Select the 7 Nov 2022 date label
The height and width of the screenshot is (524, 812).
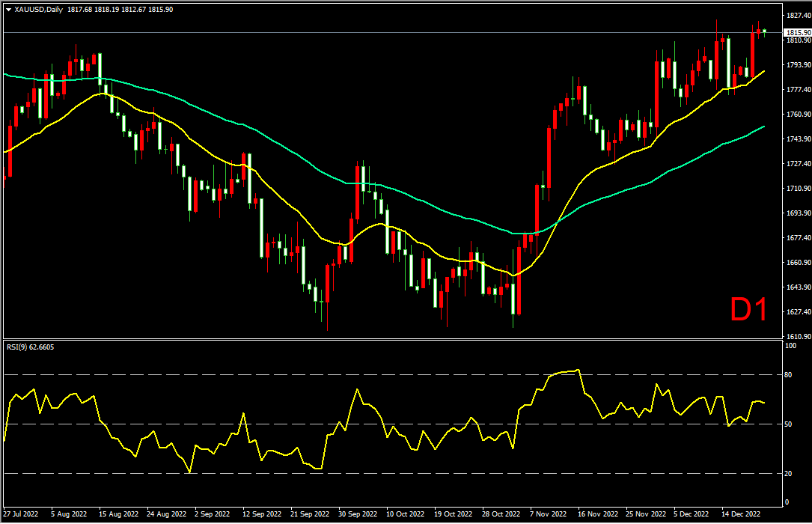pos(548,514)
